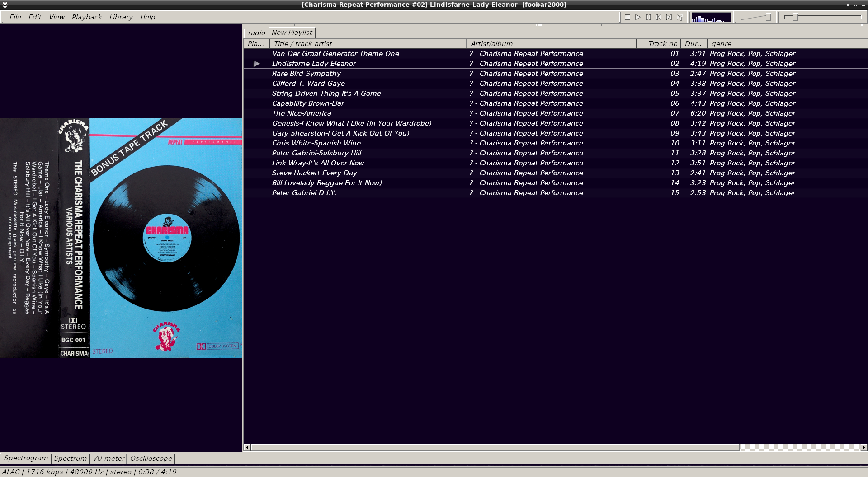
Task: Select Lindisfarne-Lady Eleanor track
Action: tap(555, 64)
